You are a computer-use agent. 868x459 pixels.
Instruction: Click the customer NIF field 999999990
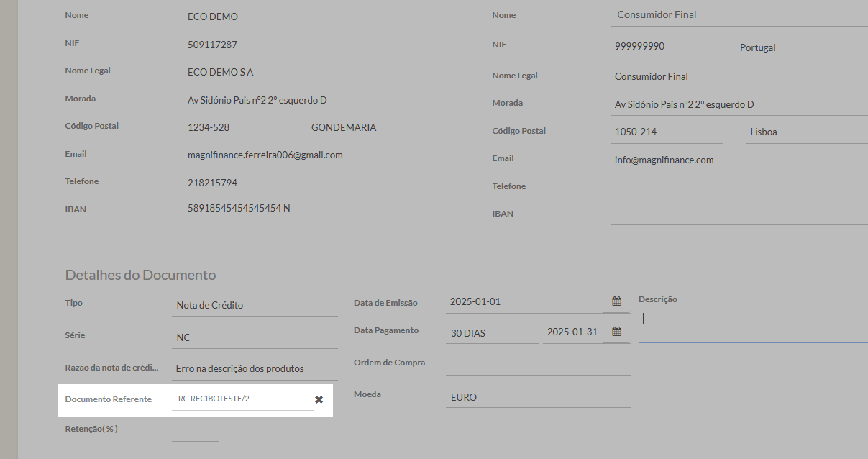click(x=669, y=47)
